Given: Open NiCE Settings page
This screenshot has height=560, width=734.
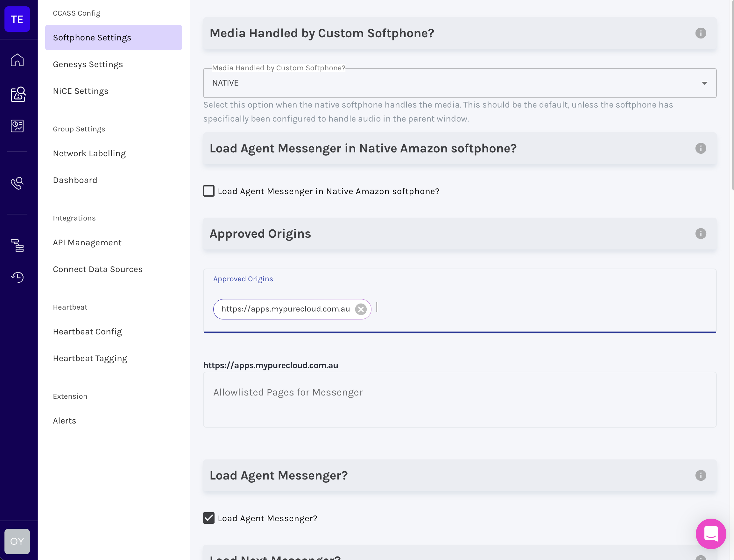Looking at the screenshot, I should [80, 91].
